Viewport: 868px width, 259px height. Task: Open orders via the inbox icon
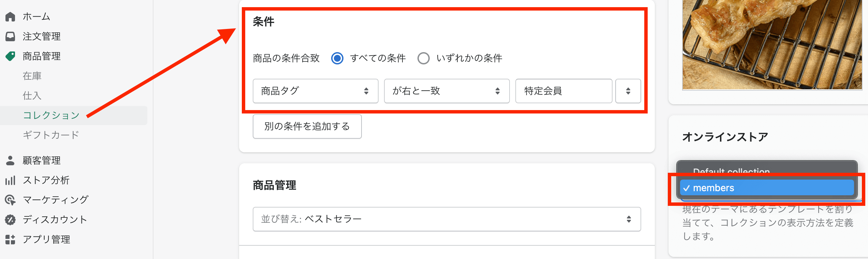pos(10,36)
